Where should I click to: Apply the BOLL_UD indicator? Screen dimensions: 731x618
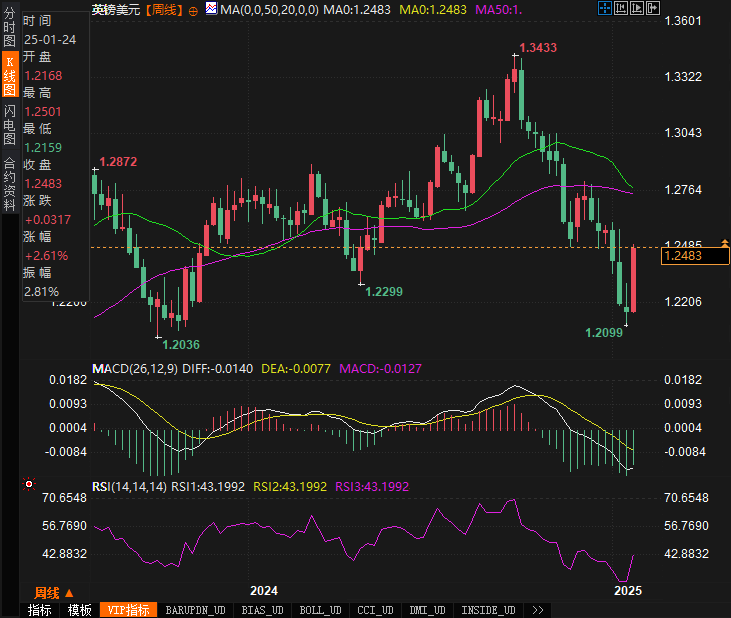click(320, 610)
